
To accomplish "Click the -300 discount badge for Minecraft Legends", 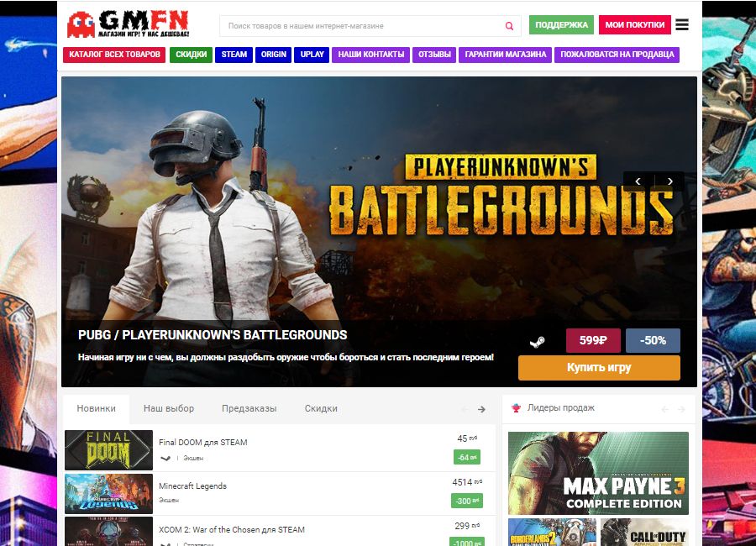I will click(x=466, y=501).
